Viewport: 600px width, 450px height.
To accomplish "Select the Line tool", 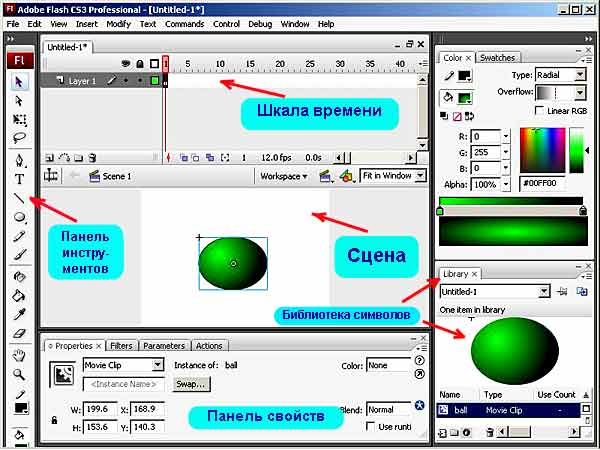I will click(x=19, y=198).
